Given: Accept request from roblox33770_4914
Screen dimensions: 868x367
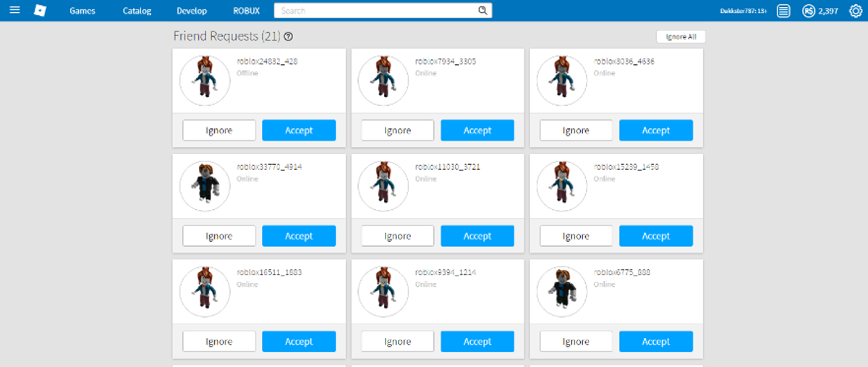Looking at the screenshot, I should (x=299, y=236).
